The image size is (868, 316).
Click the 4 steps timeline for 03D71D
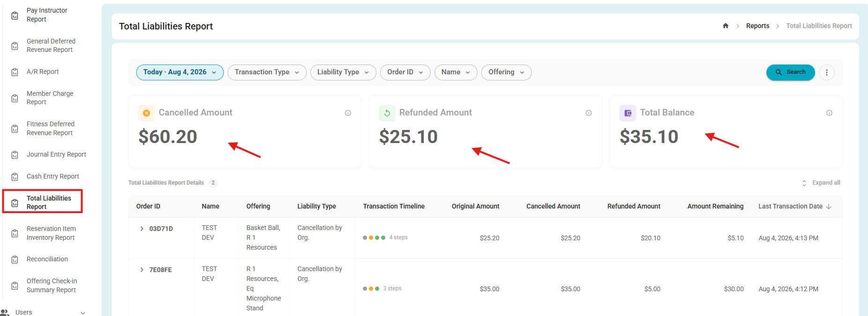pyautogui.click(x=385, y=237)
